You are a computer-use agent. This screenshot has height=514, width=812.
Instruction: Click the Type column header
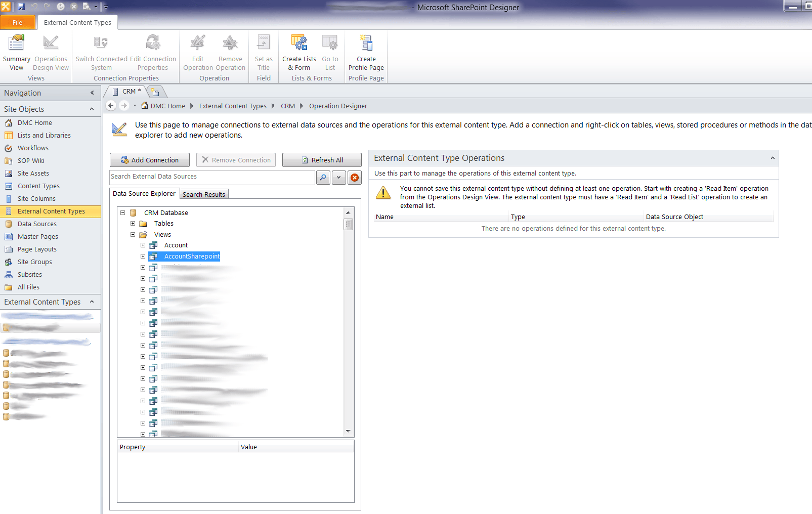pyautogui.click(x=576, y=217)
